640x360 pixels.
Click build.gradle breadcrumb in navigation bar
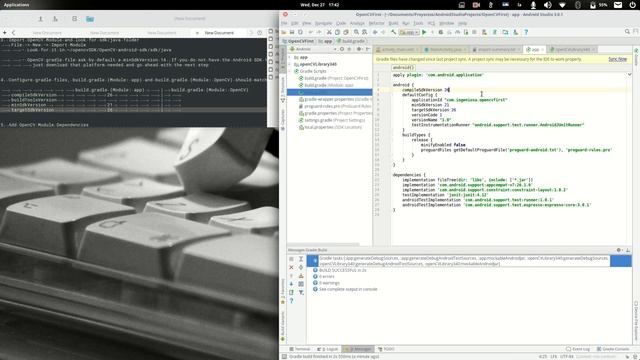click(351, 41)
